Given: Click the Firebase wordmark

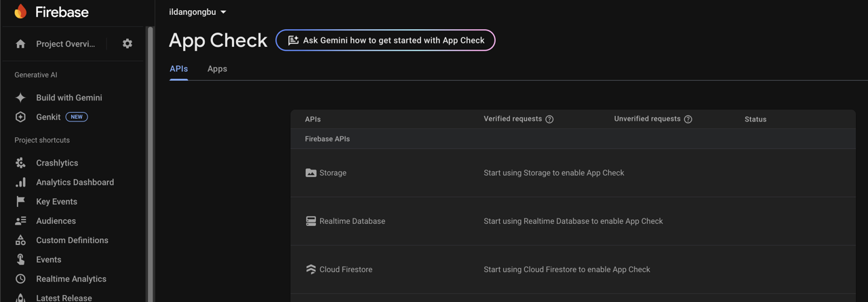Looking at the screenshot, I should pos(62,12).
